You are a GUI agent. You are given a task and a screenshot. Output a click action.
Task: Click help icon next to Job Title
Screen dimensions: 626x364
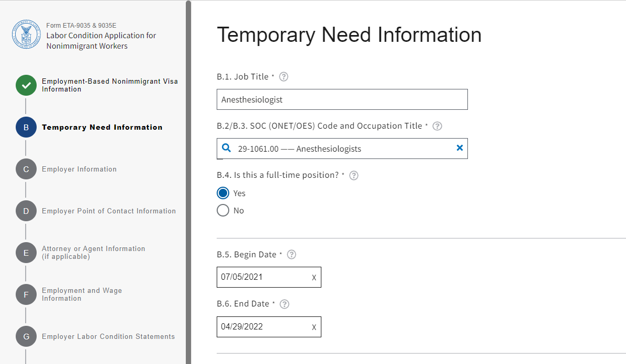(284, 77)
